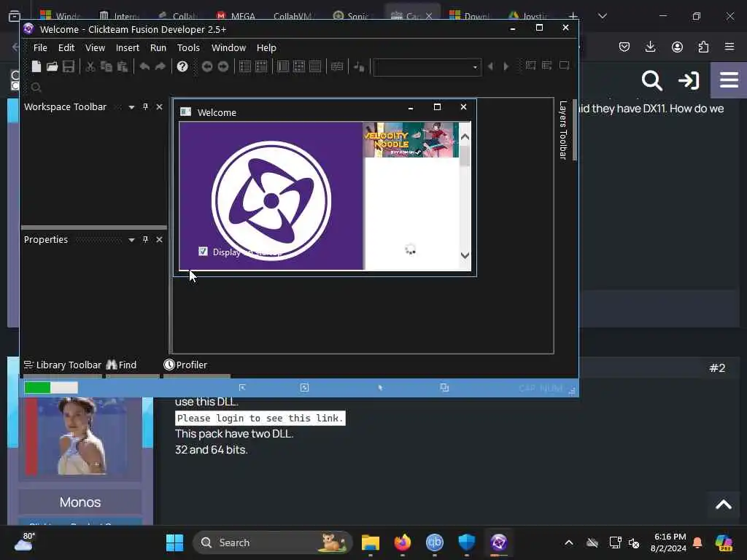
Task: Open the browser tab list chevron
Action: coord(602,16)
